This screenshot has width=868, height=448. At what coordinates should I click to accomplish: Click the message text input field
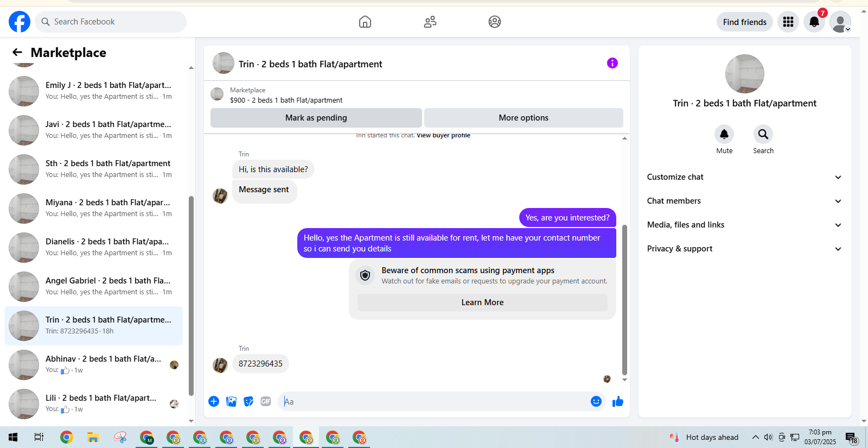433,401
